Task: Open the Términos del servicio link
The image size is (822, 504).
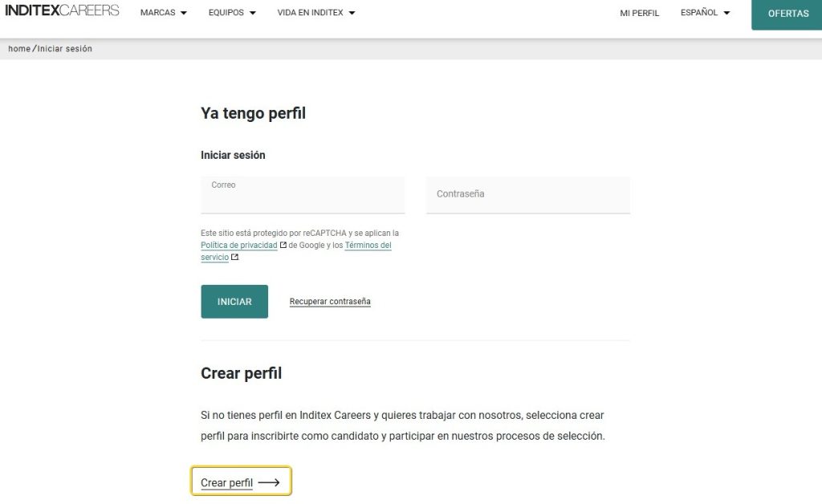Action: 367,245
